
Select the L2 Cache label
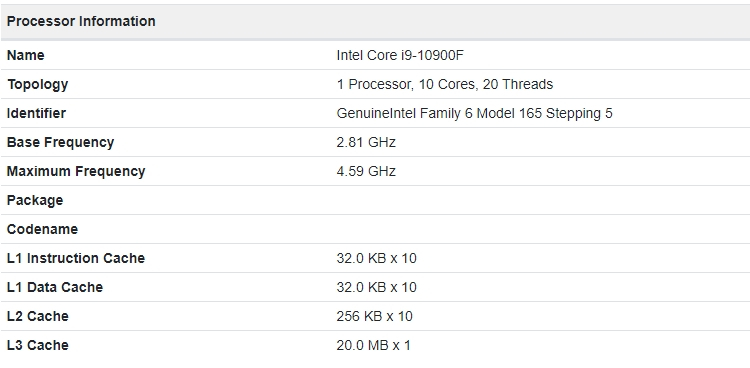[37, 316]
